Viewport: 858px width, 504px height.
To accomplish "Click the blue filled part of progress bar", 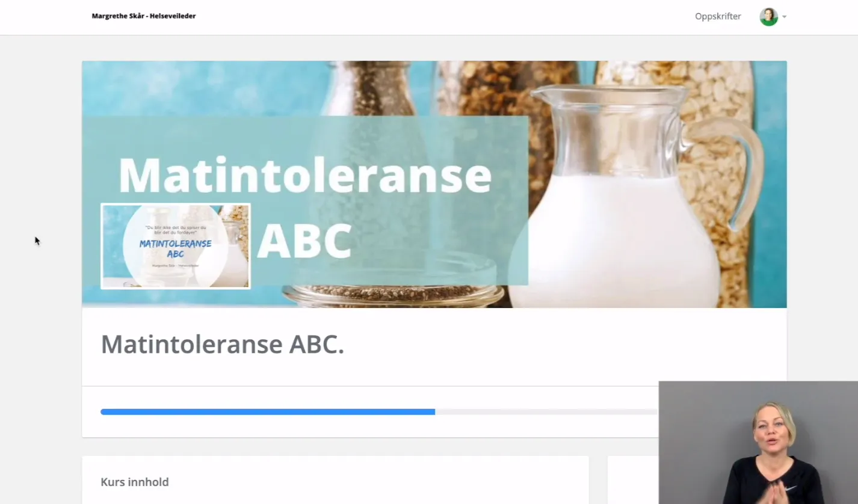I will click(x=268, y=412).
